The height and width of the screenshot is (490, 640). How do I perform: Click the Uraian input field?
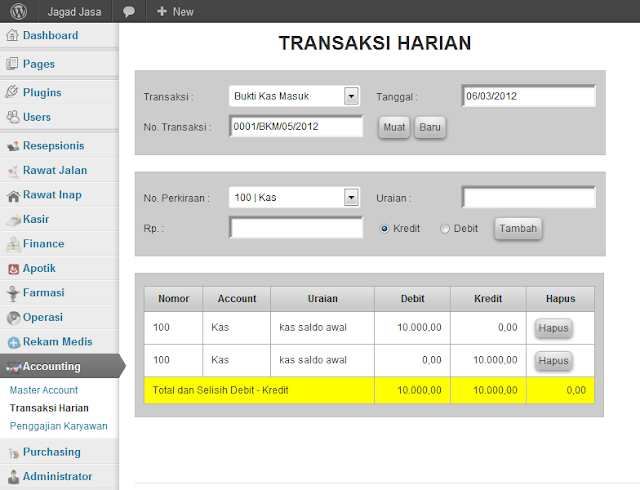pyautogui.click(x=529, y=198)
